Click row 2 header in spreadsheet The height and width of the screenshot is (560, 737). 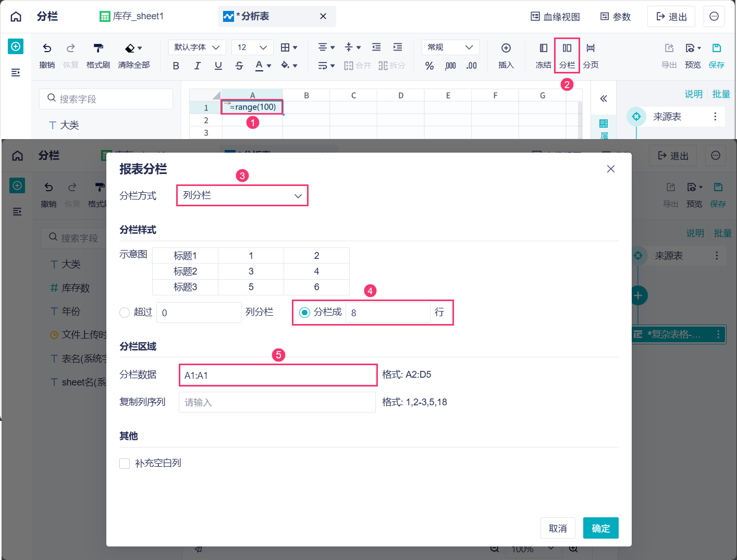(206, 120)
